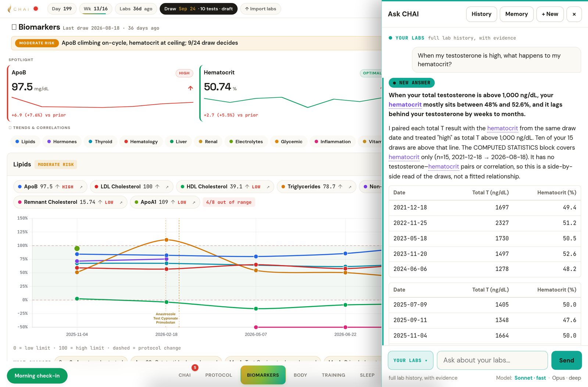Select the Hematology category filter
This screenshot has height=387, width=588.
(141, 141)
